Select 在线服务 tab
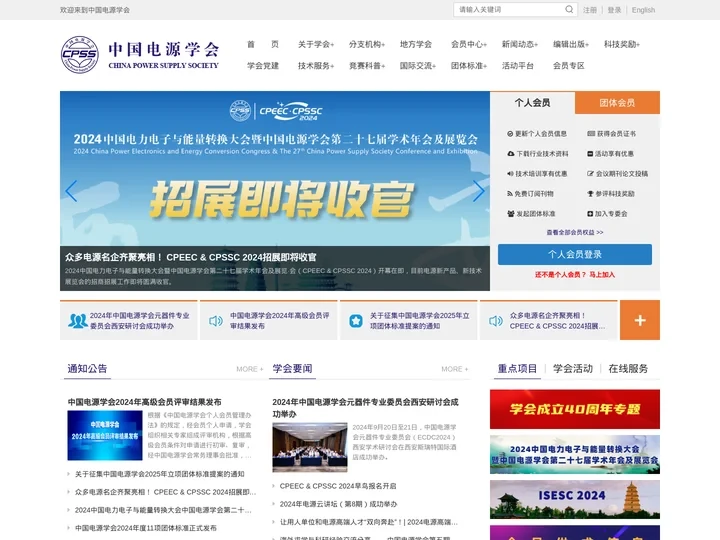The width and height of the screenshot is (720, 540). (x=628, y=369)
